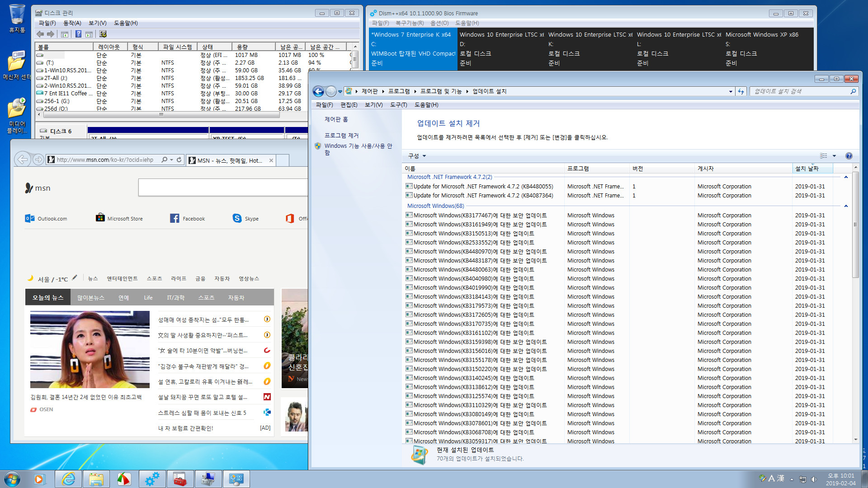Click the refresh icon beside the Control Panel address bar
This screenshot has width=868, height=488.
point(741,91)
